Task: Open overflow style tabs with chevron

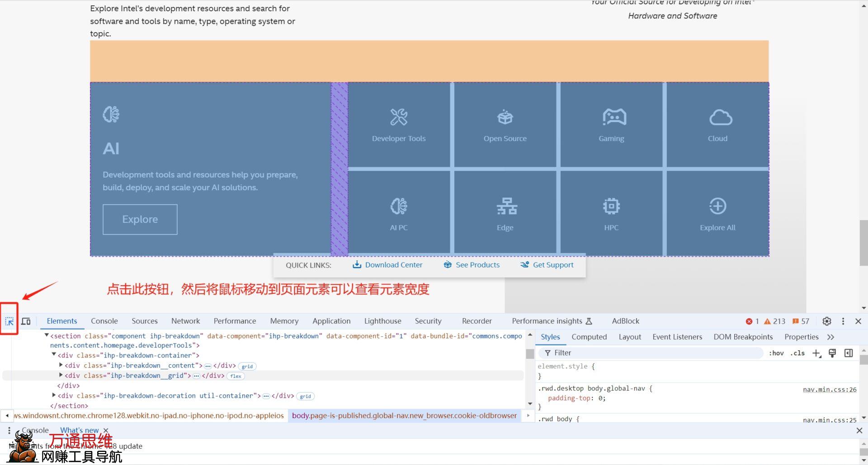Action: point(831,337)
